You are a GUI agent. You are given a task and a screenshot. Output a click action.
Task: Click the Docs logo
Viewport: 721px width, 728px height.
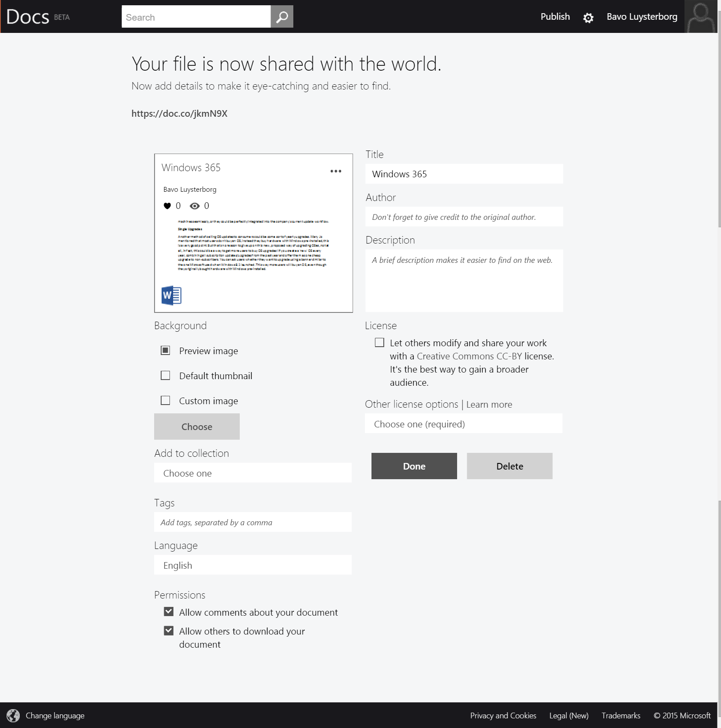point(28,17)
